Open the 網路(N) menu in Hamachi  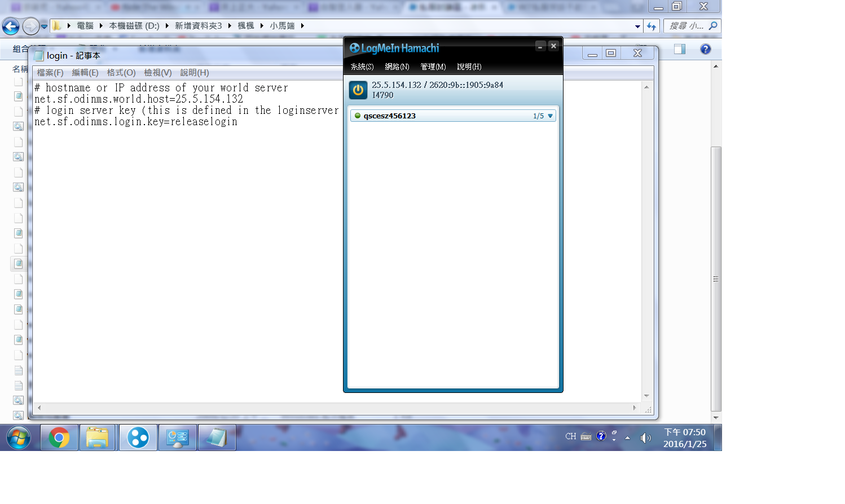click(397, 67)
